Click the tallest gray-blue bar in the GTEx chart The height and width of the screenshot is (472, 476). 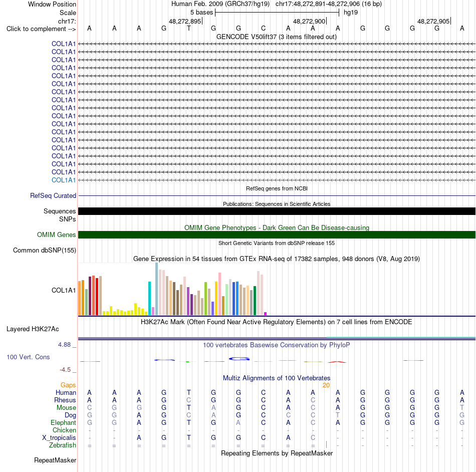point(157,289)
